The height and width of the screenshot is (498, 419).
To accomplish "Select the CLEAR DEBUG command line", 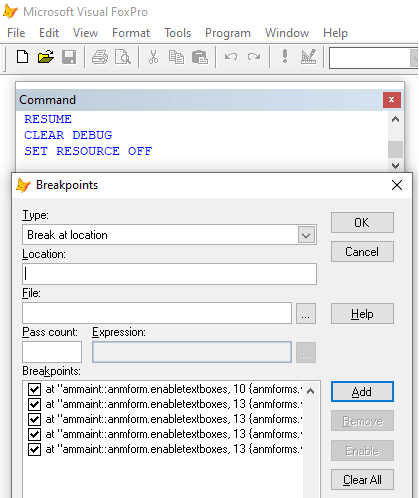I will (68, 135).
